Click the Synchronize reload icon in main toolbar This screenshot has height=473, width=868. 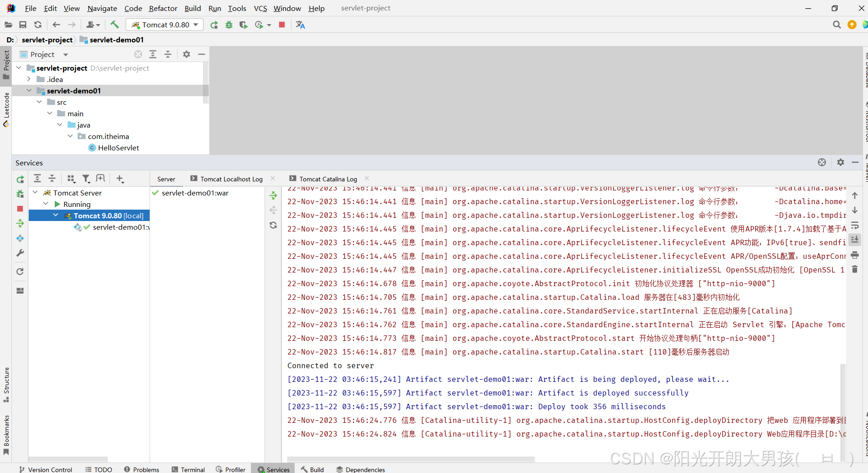click(x=38, y=25)
